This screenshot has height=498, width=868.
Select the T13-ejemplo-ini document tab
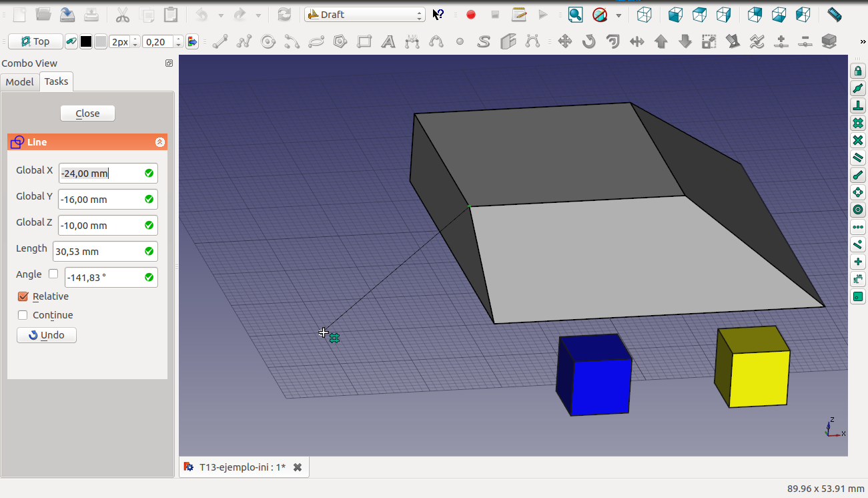click(x=242, y=467)
